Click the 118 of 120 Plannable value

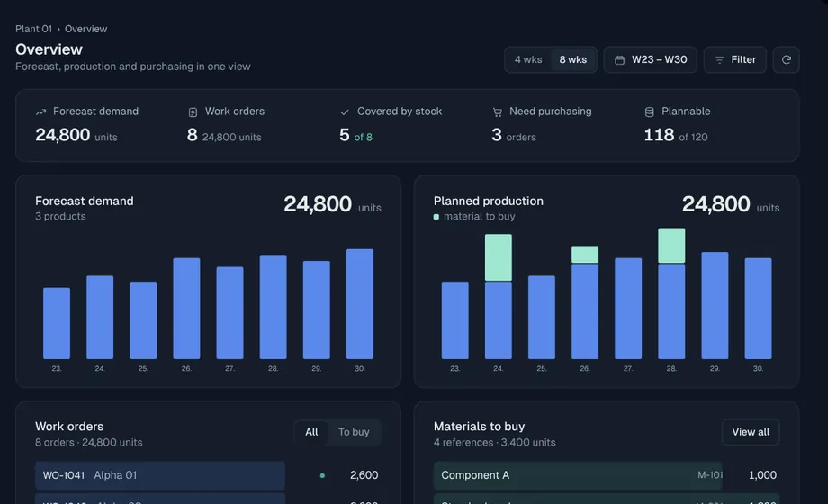coord(676,135)
